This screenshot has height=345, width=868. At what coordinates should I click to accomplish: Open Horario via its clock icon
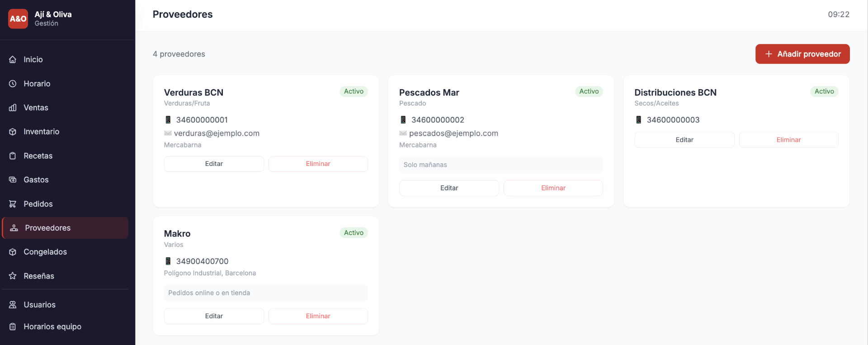(x=13, y=84)
